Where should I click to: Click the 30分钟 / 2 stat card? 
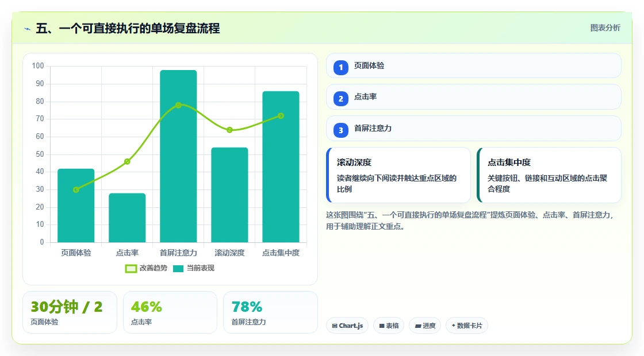click(70, 312)
